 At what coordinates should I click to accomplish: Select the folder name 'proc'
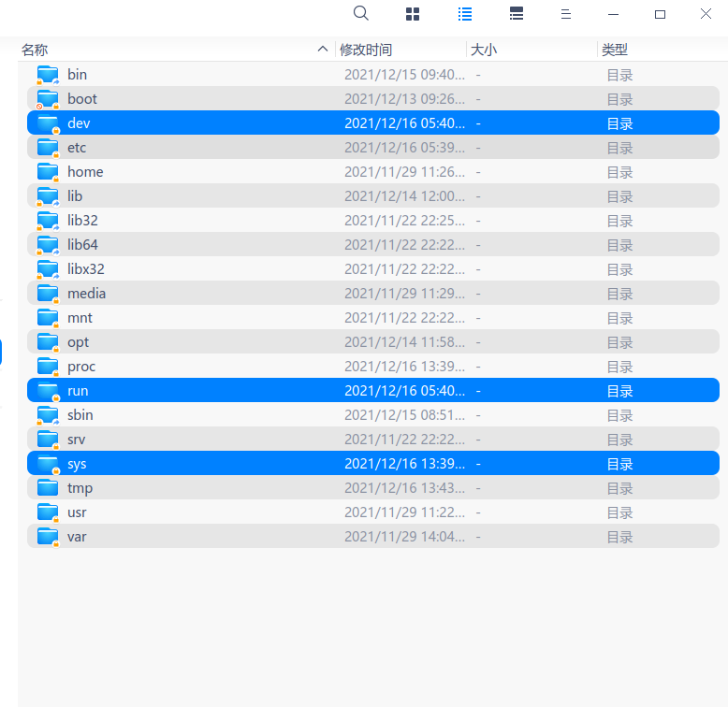[81, 368]
